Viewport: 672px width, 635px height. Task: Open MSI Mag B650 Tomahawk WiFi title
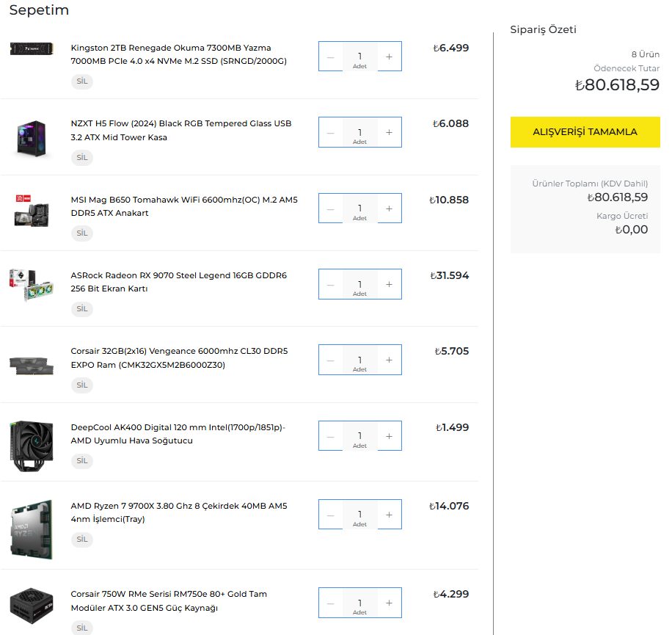(184, 206)
